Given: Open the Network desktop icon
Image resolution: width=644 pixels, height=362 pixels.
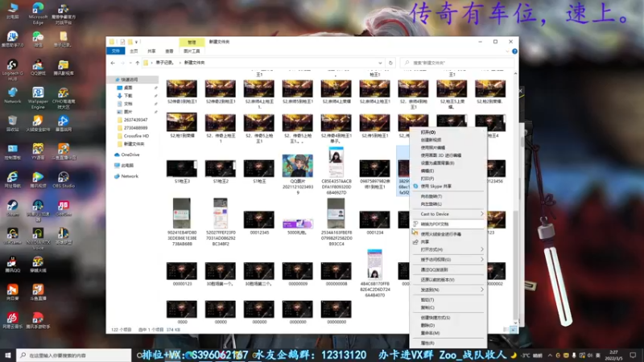Looking at the screenshot, I should coord(12,95).
